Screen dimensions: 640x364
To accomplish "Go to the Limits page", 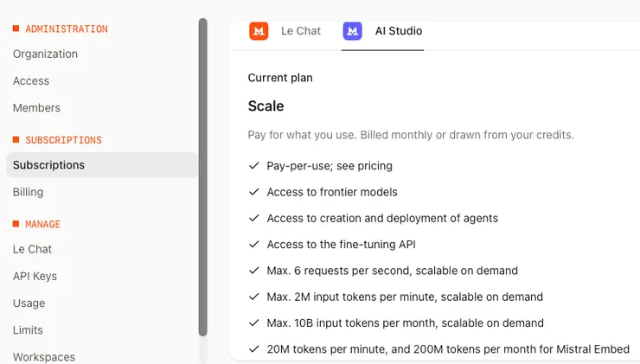I will click(28, 330).
